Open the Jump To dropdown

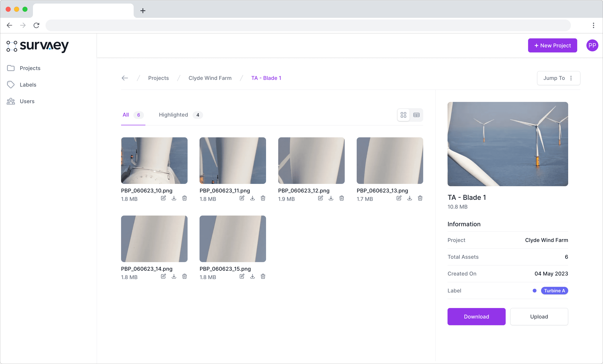point(559,78)
